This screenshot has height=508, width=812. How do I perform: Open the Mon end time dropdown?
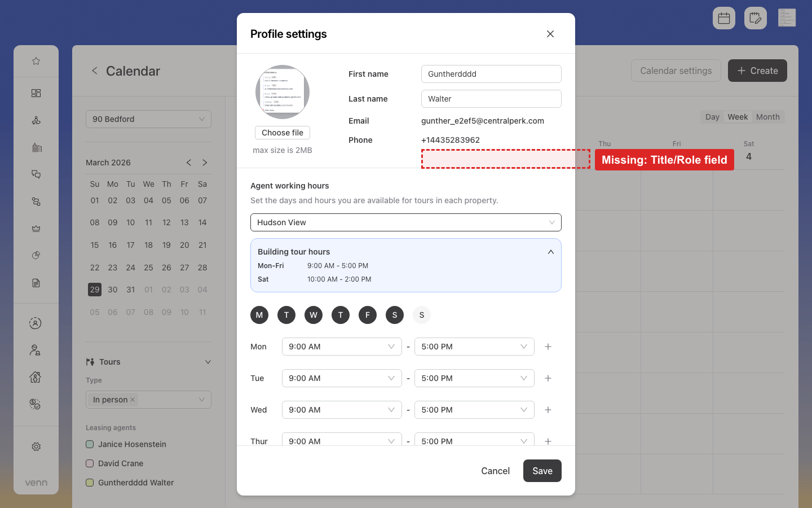point(474,347)
